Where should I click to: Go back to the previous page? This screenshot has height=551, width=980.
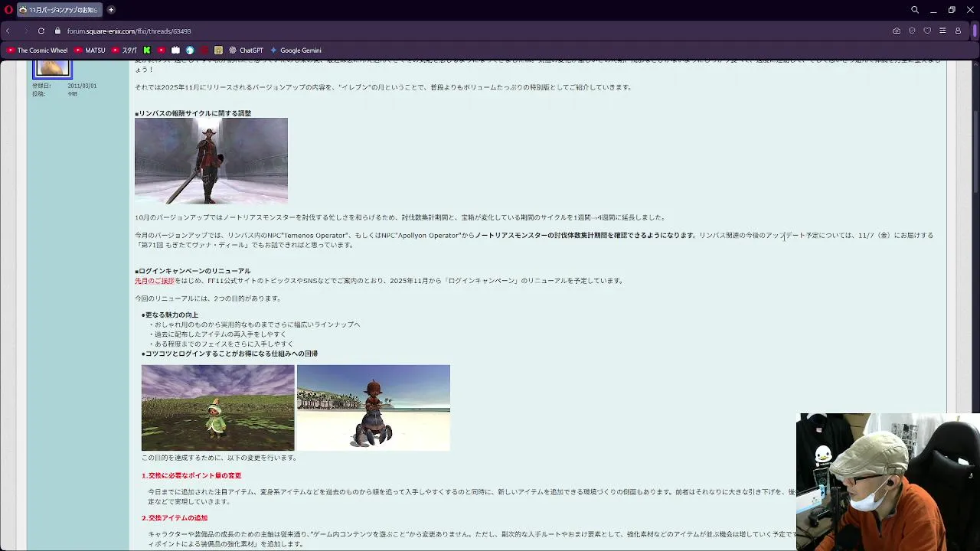coord(8,31)
